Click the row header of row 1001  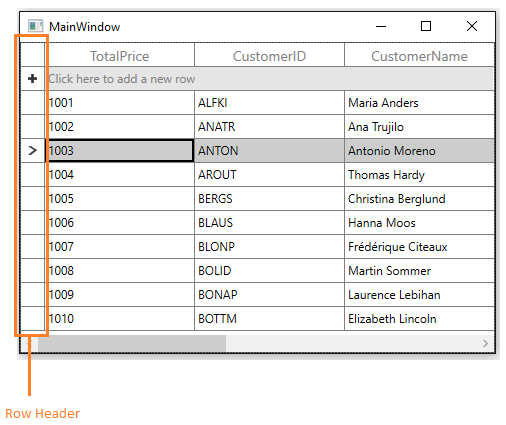point(33,103)
